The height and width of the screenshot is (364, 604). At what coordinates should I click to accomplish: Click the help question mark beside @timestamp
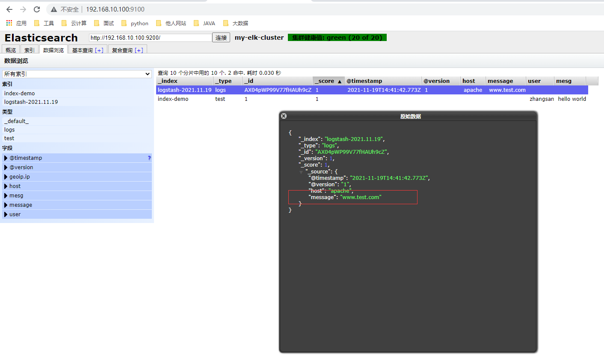click(149, 158)
